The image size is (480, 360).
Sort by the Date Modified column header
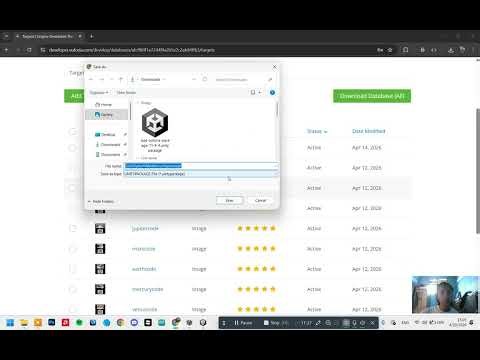click(x=368, y=131)
